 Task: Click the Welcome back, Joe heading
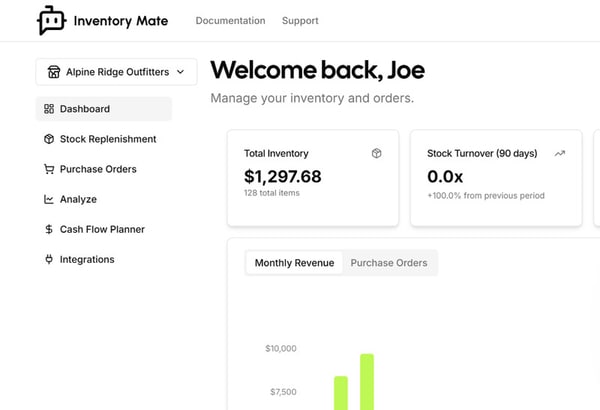317,70
